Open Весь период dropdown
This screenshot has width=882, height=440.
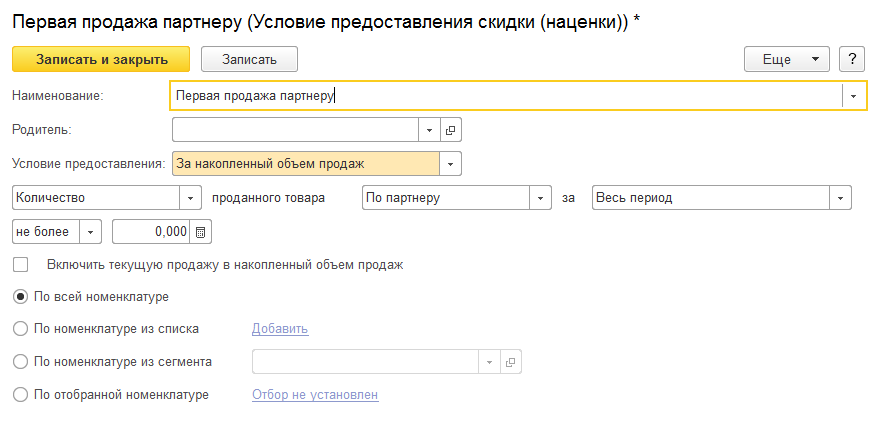pyautogui.click(x=840, y=198)
